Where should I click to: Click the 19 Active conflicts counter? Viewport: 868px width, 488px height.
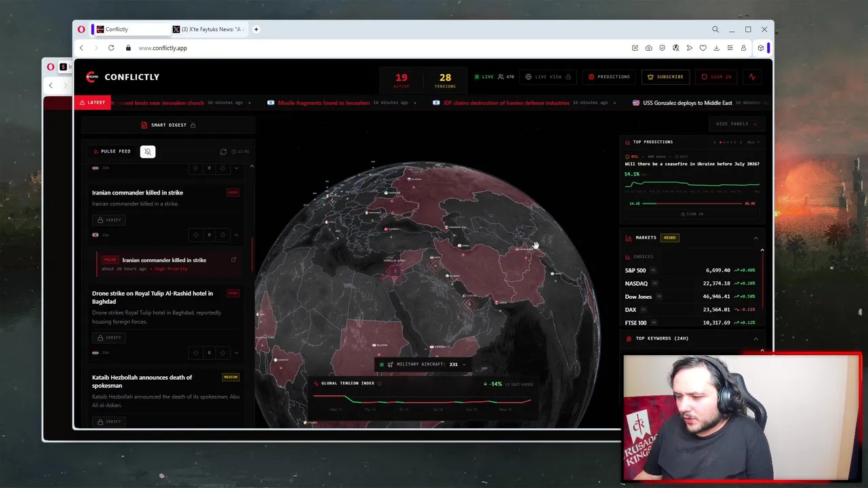click(401, 80)
